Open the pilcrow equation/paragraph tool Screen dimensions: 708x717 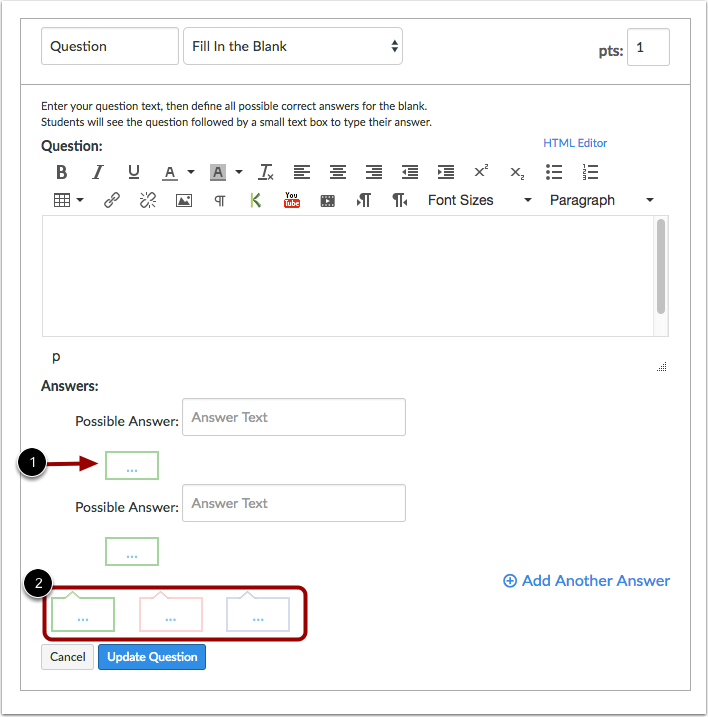click(x=220, y=201)
